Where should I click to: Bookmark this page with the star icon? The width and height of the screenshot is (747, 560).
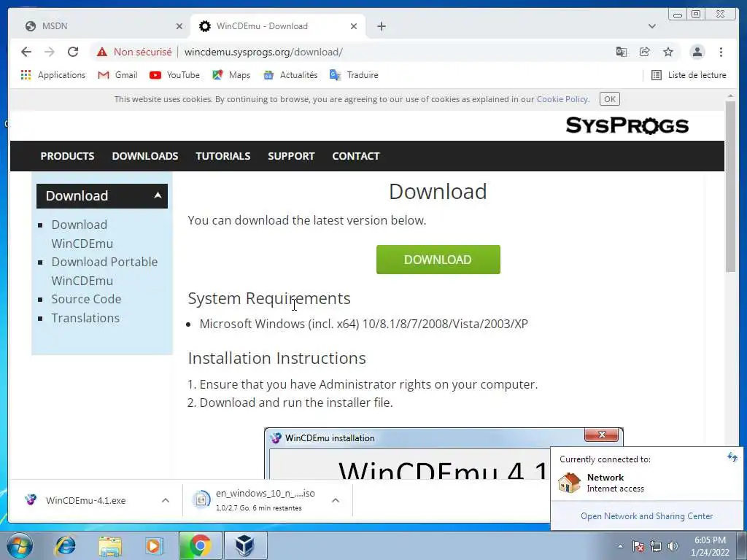pos(668,52)
